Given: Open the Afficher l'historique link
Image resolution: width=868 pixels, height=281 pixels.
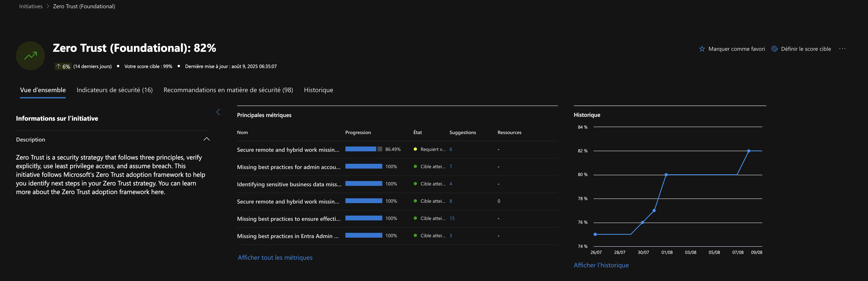Looking at the screenshot, I should [x=601, y=265].
